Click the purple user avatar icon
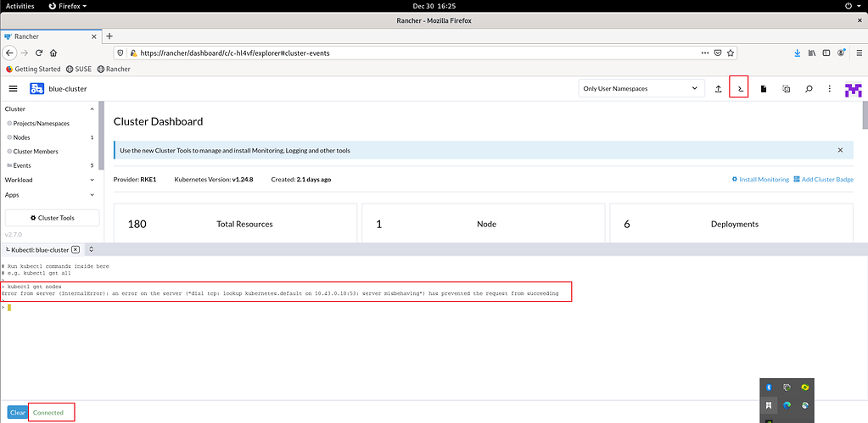 pyautogui.click(x=853, y=89)
